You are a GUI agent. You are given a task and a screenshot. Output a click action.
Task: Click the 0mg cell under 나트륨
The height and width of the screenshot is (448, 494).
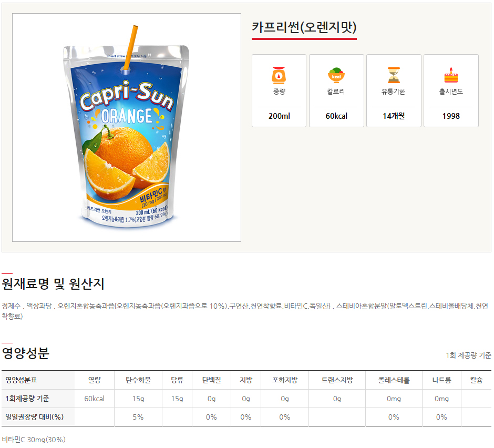tap(441, 399)
